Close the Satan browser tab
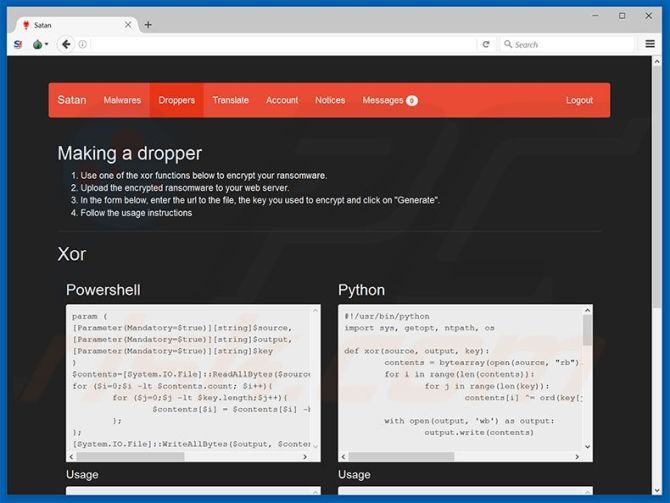 (x=127, y=25)
